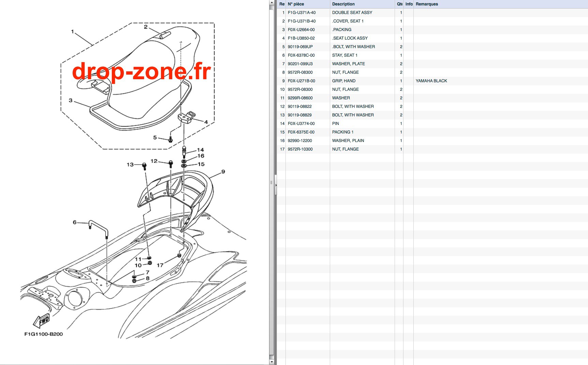This screenshot has width=588, height=365.
Task: Click the PACKING 1 description
Action: tap(342, 132)
